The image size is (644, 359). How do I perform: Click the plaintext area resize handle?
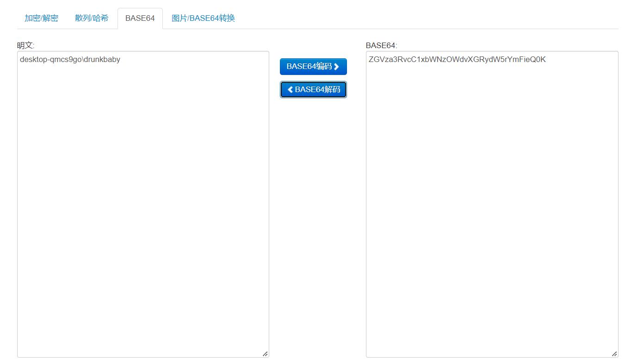coord(265,354)
